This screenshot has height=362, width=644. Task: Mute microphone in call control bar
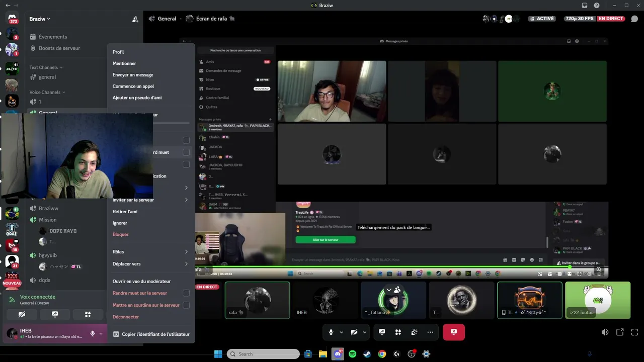point(331,332)
